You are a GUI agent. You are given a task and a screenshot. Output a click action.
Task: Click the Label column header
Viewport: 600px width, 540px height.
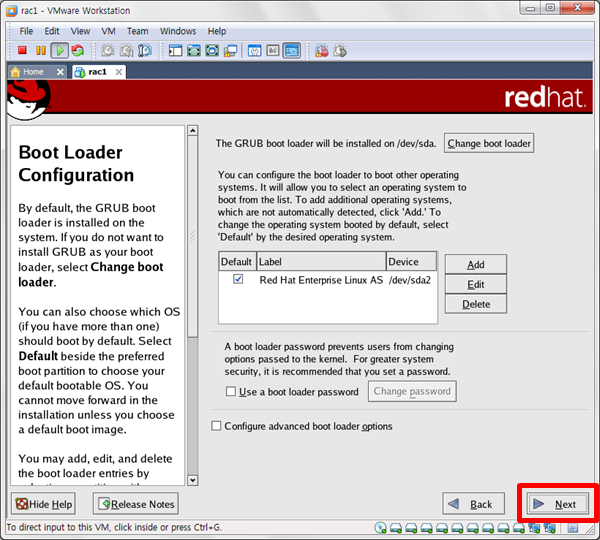tap(321, 262)
